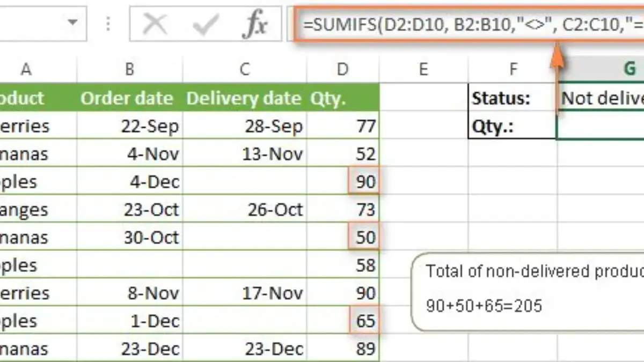Select quantity cell '52'
The image size is (644, 362).
342,154
